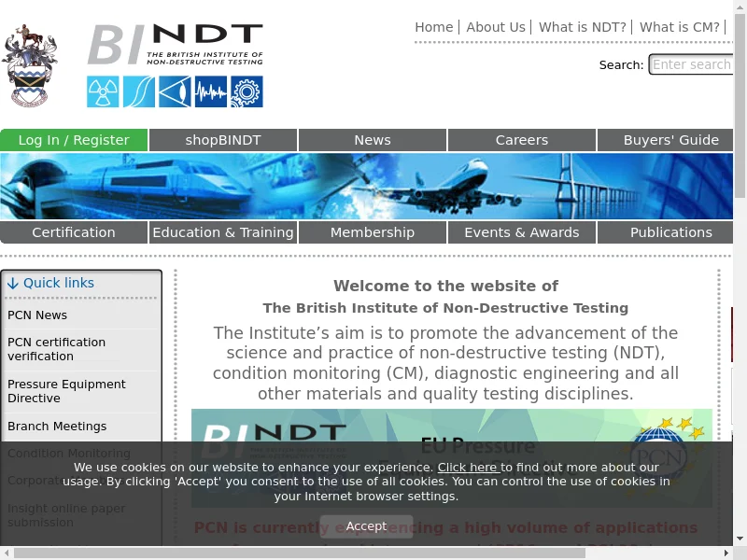The image size is (747, 560).
Task: Open the Branch Meetings quick link
Action: pos(57,427)
